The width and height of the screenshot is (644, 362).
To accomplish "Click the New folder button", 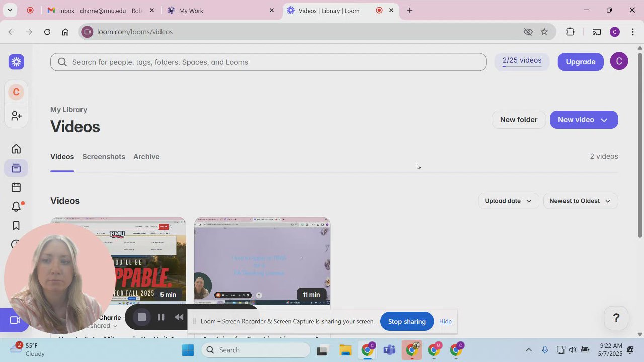I will 519,120.
